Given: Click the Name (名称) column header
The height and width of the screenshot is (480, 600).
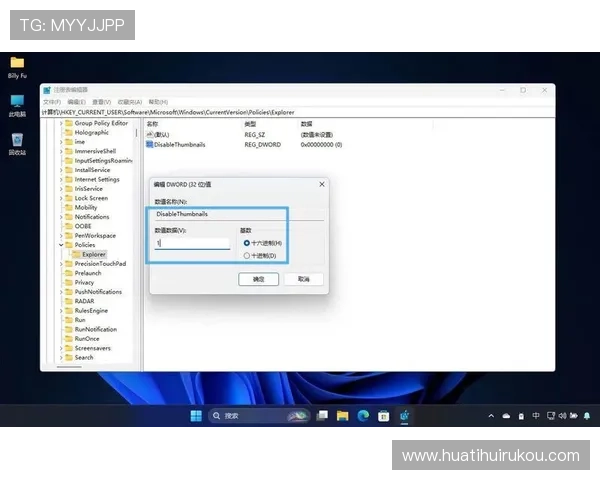Looking at the screenshot, I should pyautogui.click(x=153, y=124).
